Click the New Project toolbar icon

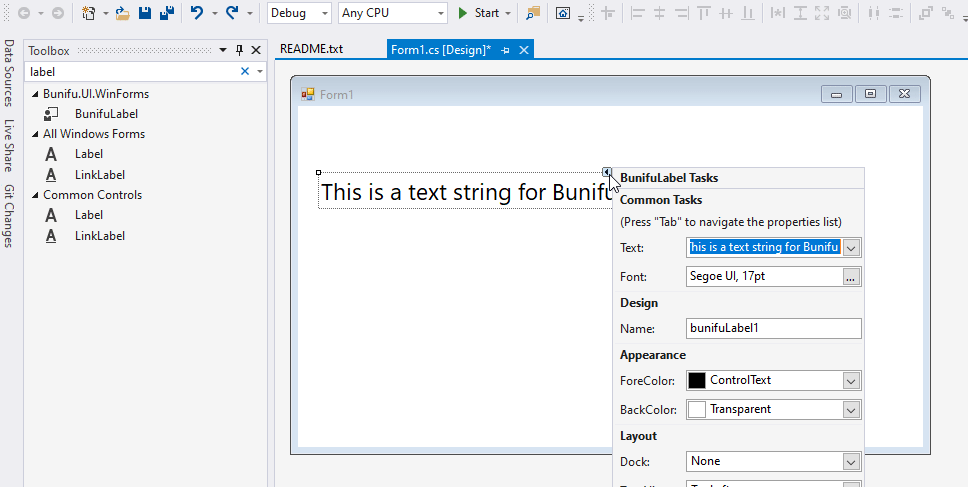[89, 13]
